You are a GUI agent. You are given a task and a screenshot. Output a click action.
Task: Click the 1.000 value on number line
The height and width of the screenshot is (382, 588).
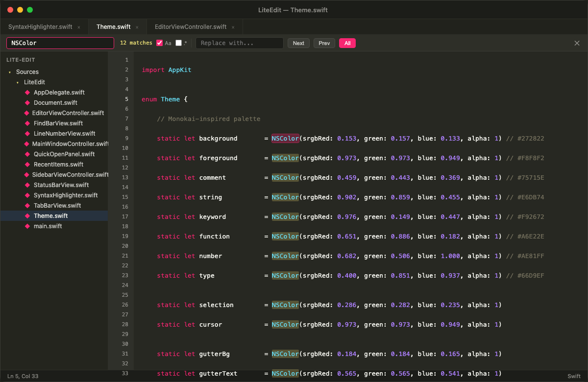point(450,256)
